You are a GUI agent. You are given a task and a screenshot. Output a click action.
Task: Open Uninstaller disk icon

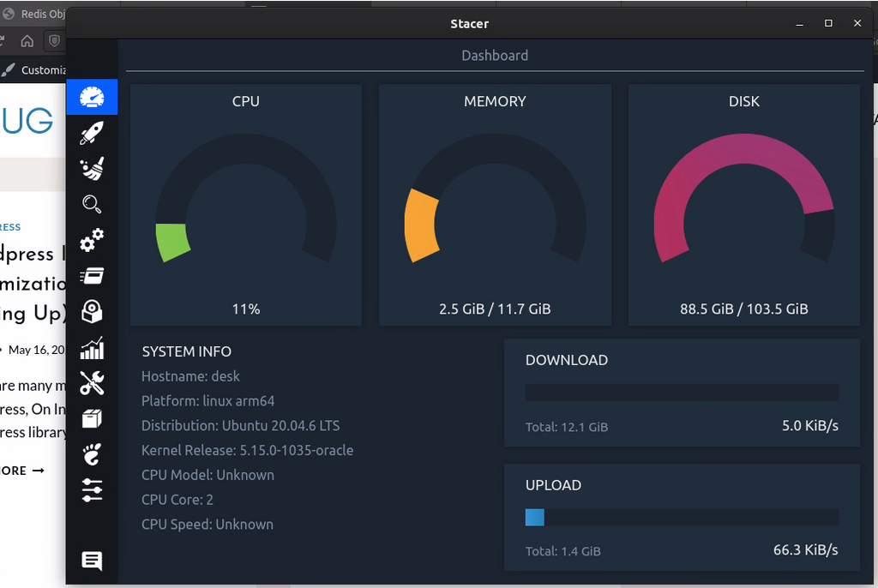click(x=92, y=311)
